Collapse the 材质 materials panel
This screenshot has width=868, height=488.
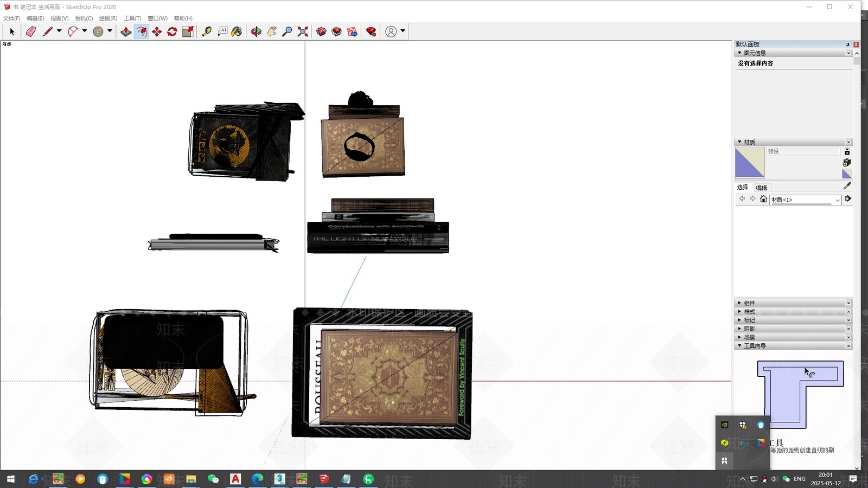pos(739,142)
